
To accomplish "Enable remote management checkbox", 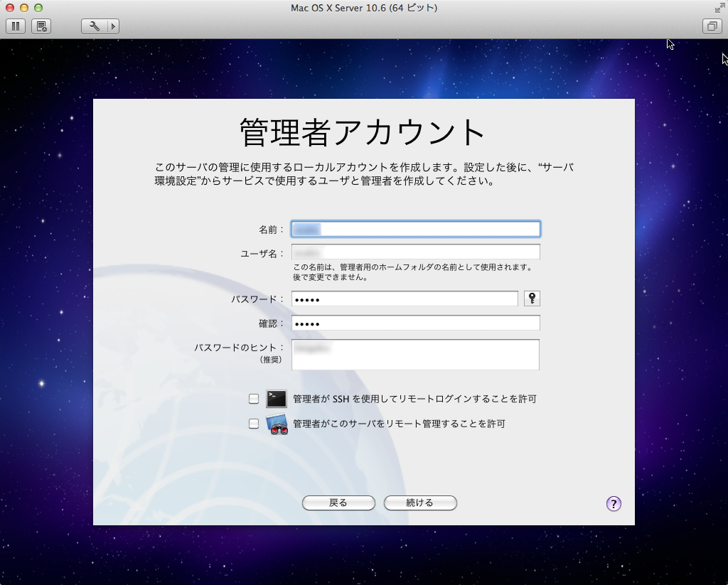I will point(254,424).
